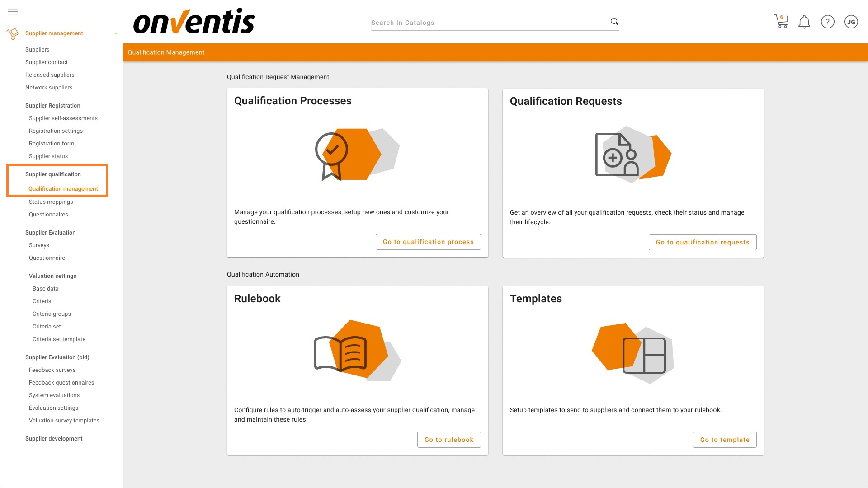The width and height of the screenshot is (868, 488).
Task: Click the Supplier management hand truck icon
Action: pyautogui.click(x=13, y=33)
